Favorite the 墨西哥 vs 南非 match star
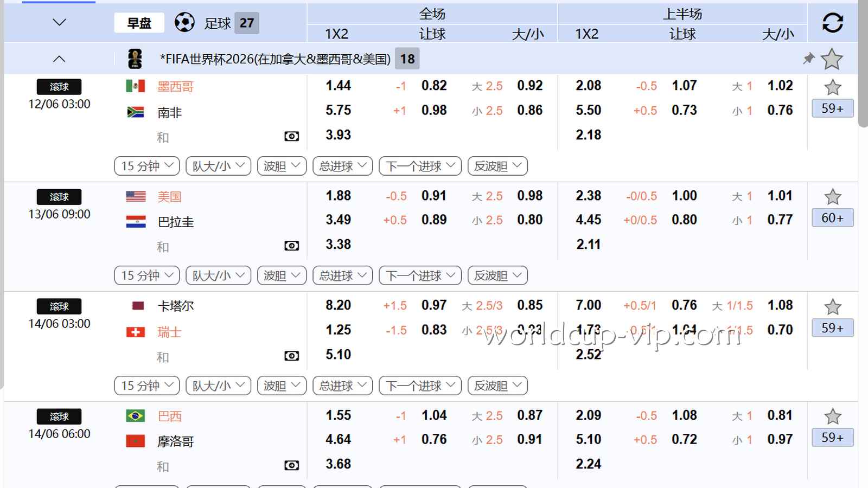Image resolution: width=868 pixels, height=488 pixels. (832, 87)
